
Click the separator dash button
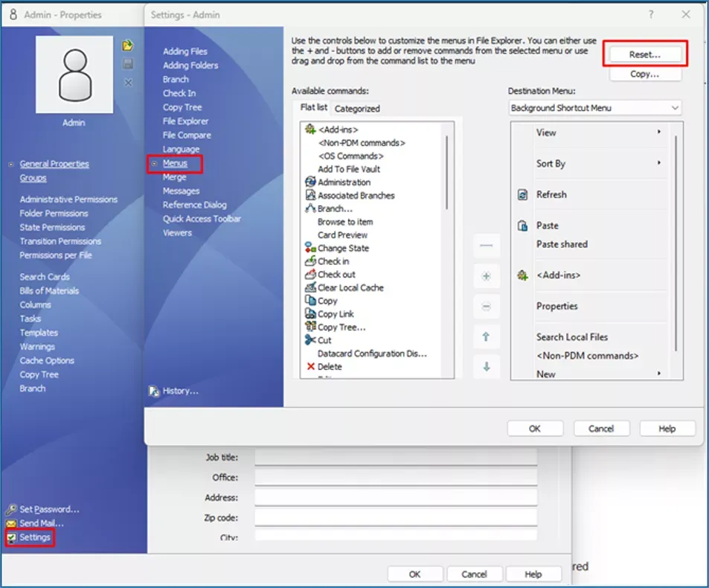(x=487, y=245)
